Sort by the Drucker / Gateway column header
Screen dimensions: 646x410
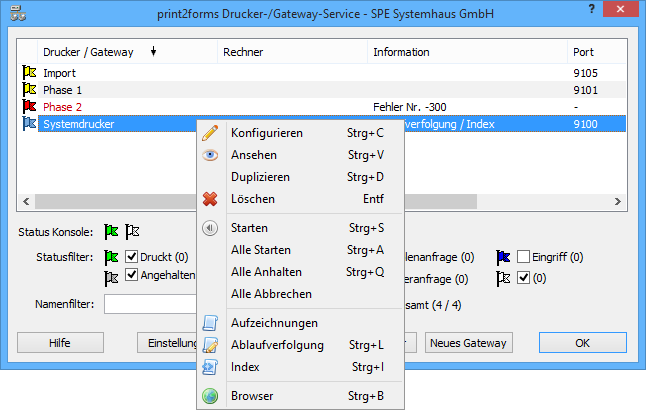coord(90,52)
